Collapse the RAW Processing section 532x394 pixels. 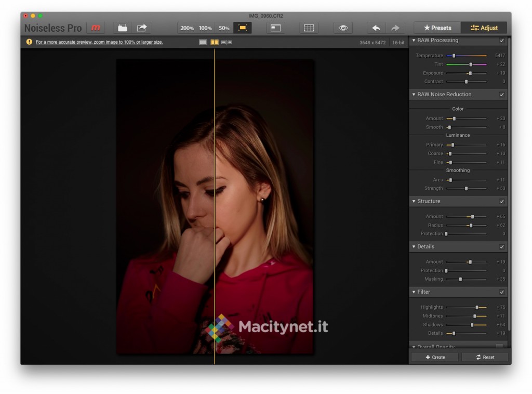[x=414, y=40]
